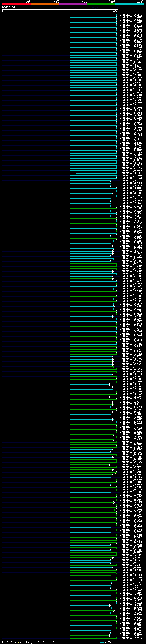Image resolution: width=146 pixels, height=644 pixels.
Task: Click label UniRef100_Q3B0K7
Action: (131, 193)
